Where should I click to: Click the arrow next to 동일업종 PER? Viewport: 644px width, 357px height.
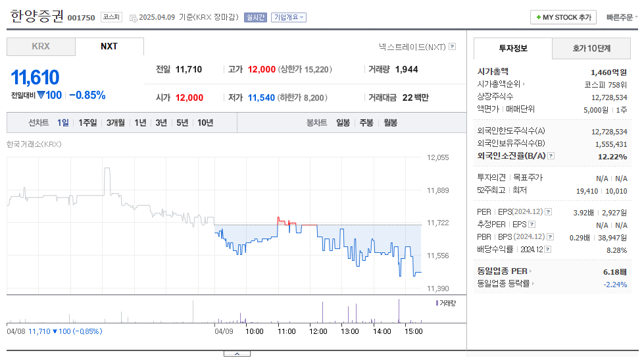coord(530,271)
